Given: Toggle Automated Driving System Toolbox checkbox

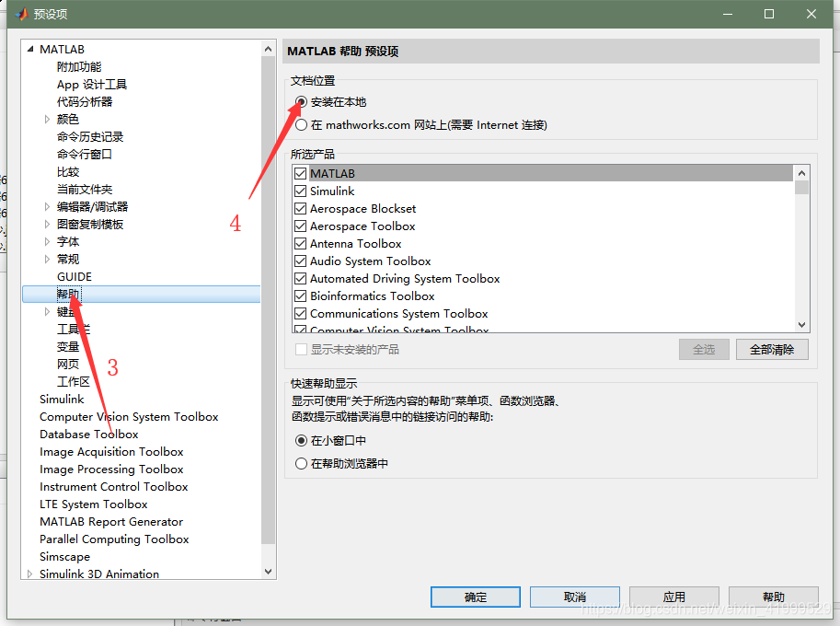Looking at the screenshot, I should click(x=301, y=279).
